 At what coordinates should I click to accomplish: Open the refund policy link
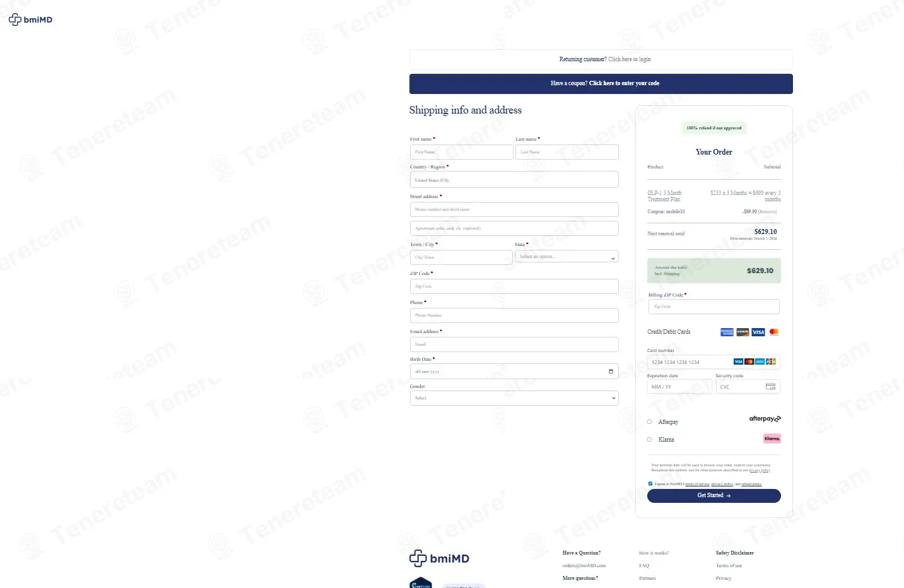pyautogui.click(x=751, y=484)
